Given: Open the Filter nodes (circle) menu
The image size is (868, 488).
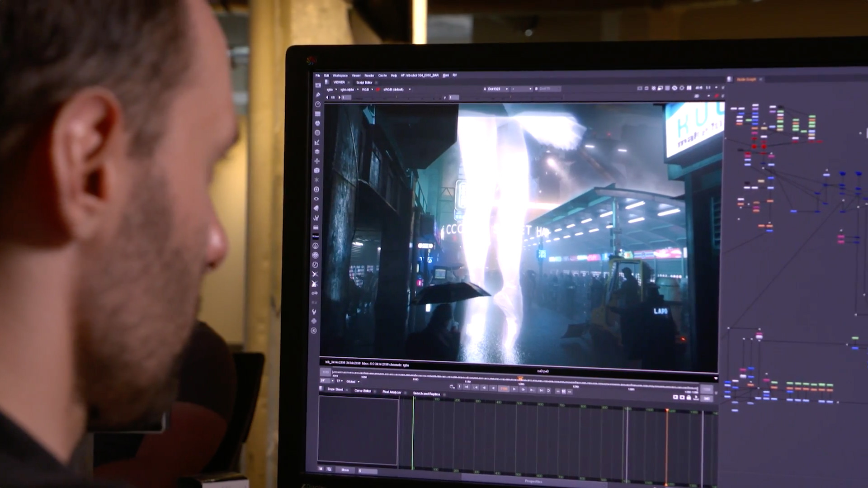Looking at the screenshot, I should point(317,133).
